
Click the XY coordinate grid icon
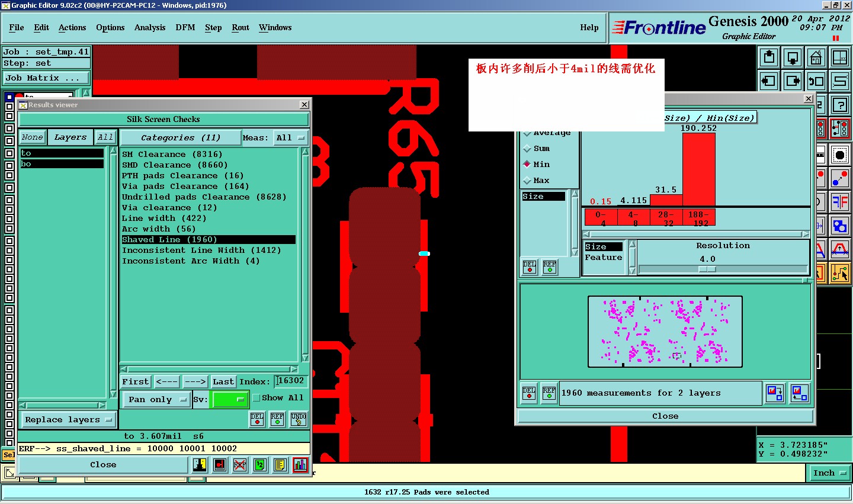pos(840,57)
